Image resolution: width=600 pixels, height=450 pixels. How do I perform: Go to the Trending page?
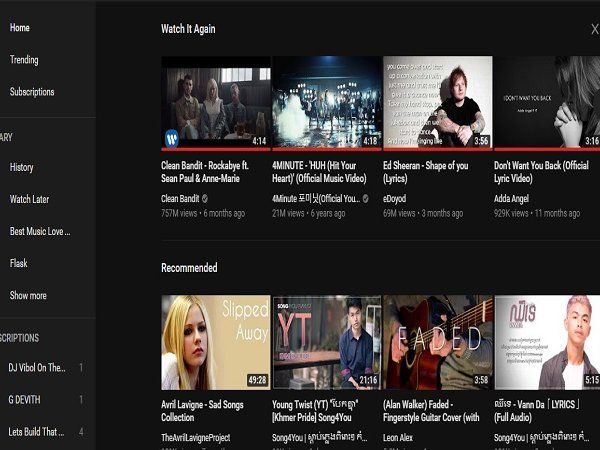point(24,60)
